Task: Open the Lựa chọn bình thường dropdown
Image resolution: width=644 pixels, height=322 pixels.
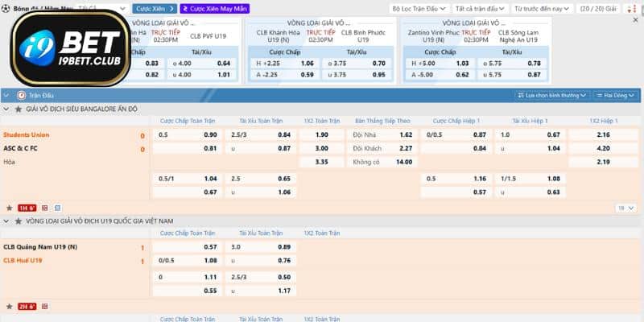Action: 552,95
